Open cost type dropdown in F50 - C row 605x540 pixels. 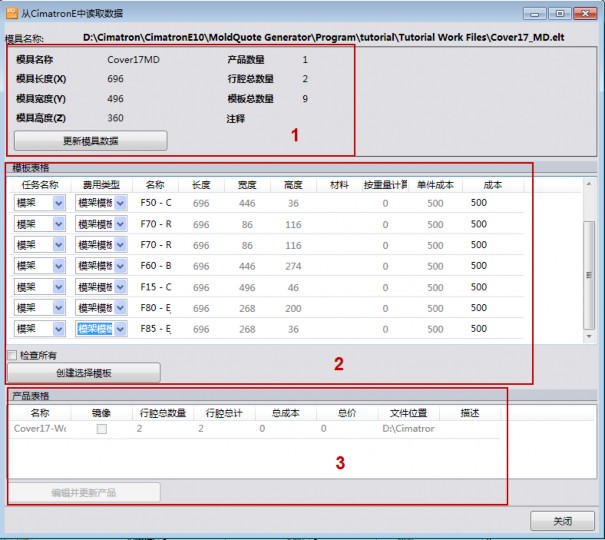point(120,203)
